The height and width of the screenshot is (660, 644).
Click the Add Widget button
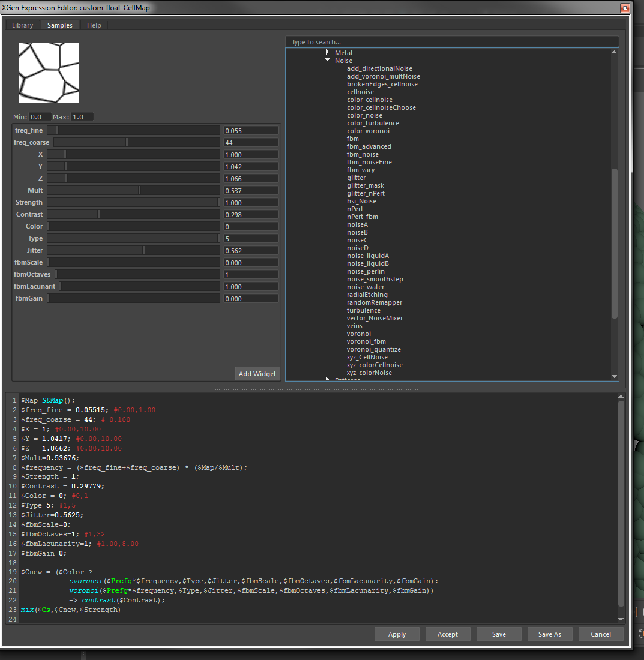tap(257, 373)
